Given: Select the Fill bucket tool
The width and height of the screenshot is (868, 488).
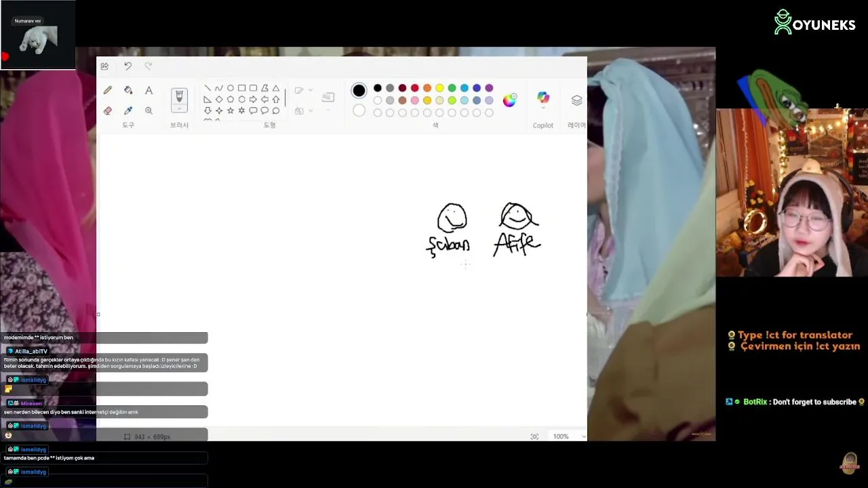Looking at the screenshot, I should (128, 90).
